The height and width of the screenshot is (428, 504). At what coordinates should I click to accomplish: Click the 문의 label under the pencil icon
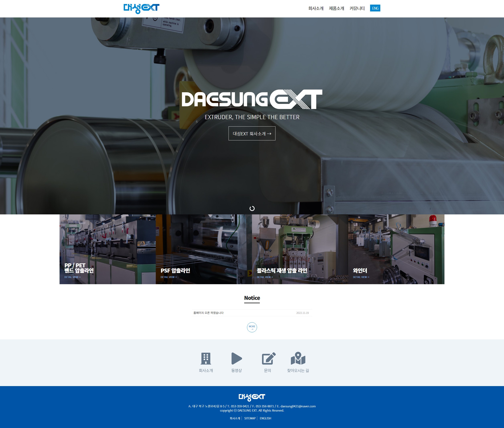[267, 370]
